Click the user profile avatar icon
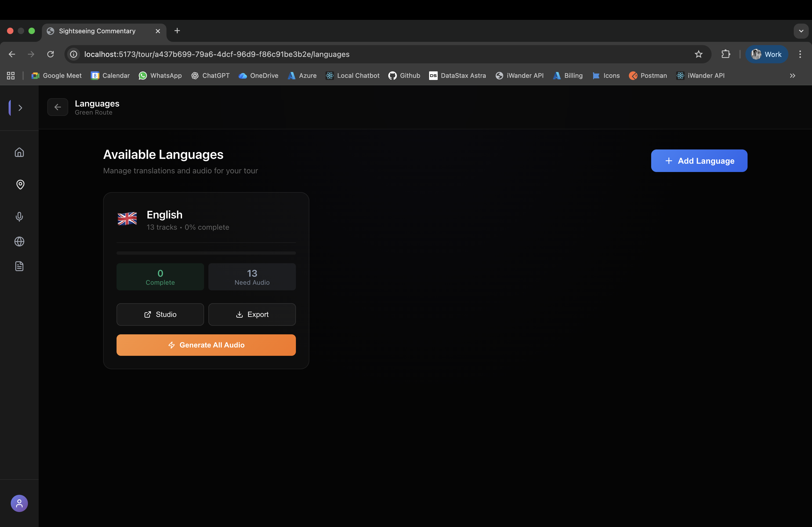812x527 pixels. (x=19, y=503)
